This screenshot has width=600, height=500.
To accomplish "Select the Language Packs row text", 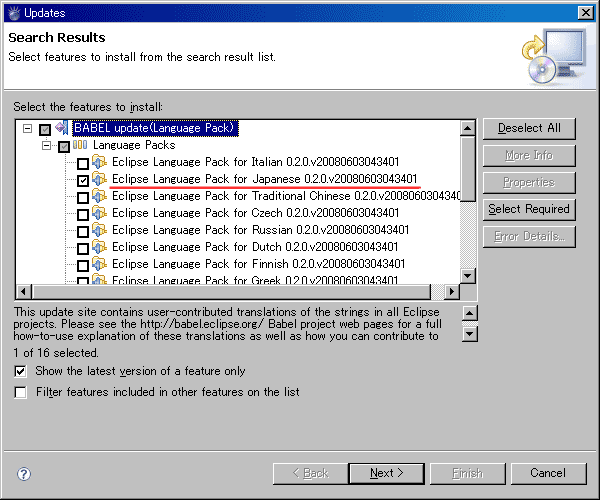I will pyautogui.click(x=134, y=145).
